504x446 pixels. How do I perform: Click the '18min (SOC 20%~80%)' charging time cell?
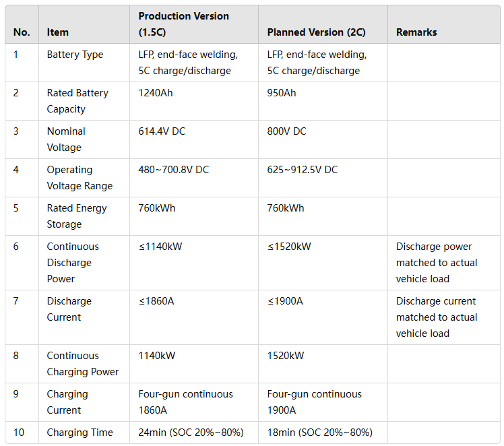pos(323,433)
